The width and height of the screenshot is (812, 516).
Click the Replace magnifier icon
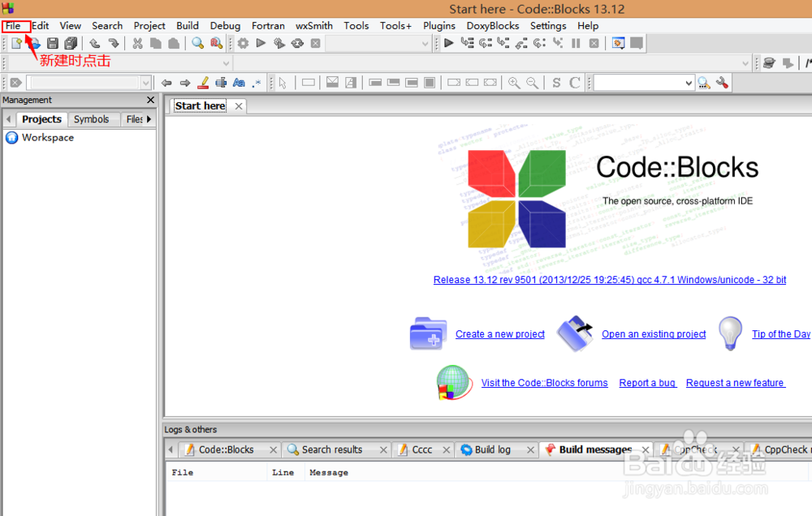[x=216, y=44]
